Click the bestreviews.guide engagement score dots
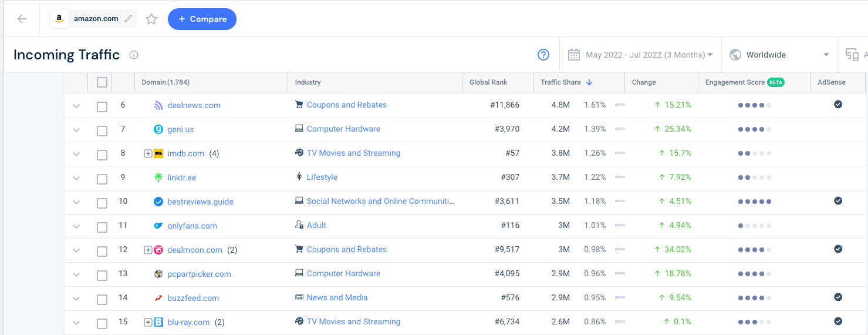 click(755, 202)
